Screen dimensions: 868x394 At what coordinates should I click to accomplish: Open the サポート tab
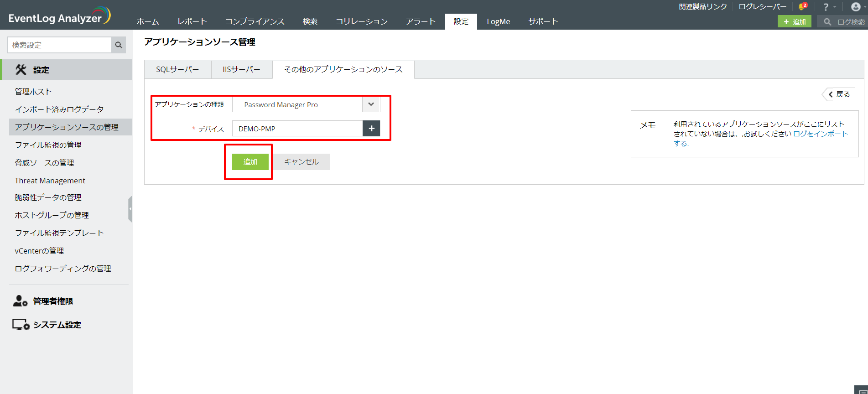coord(543,21)
